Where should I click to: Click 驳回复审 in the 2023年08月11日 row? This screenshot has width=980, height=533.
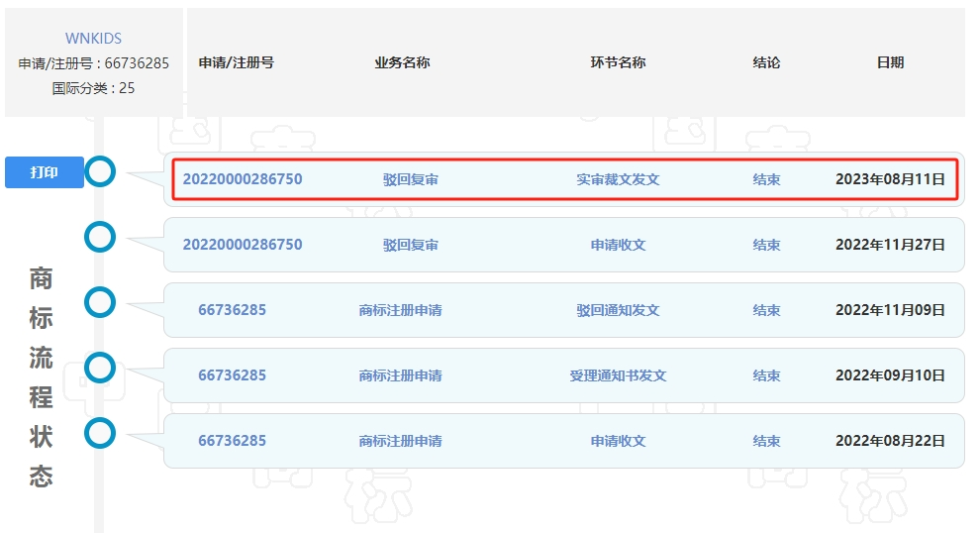[410, 179]
